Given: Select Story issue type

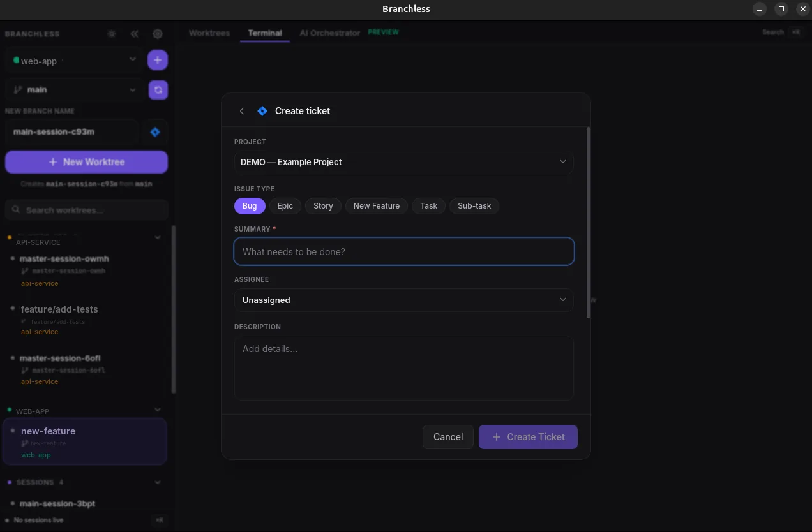Looking at the screenshot, I should tap(323, 206).
